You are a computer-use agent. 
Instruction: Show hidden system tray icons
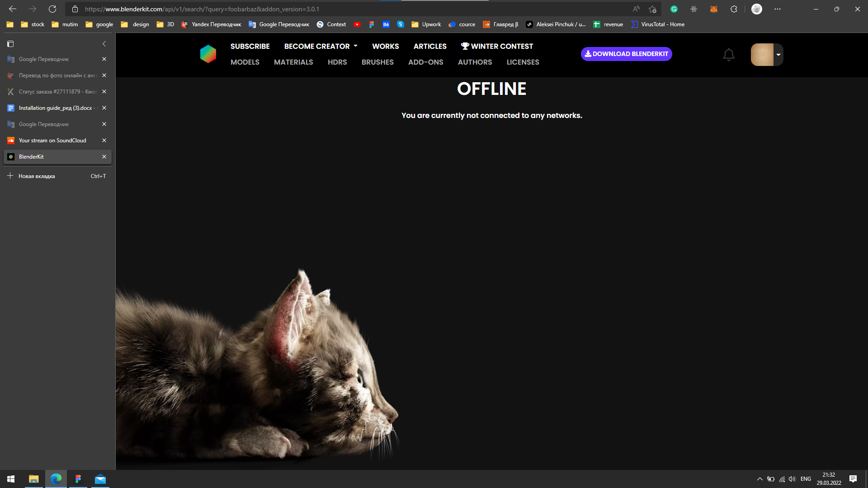(759, 479)
